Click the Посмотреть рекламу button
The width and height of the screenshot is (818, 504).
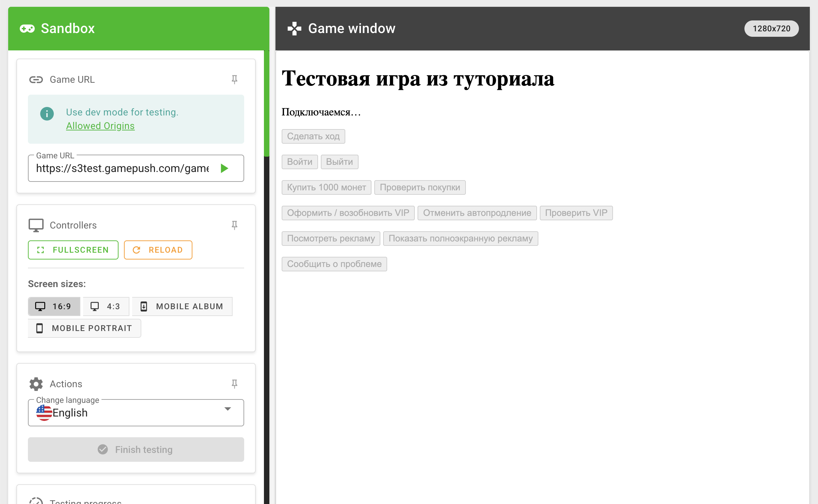click(331, 238)
